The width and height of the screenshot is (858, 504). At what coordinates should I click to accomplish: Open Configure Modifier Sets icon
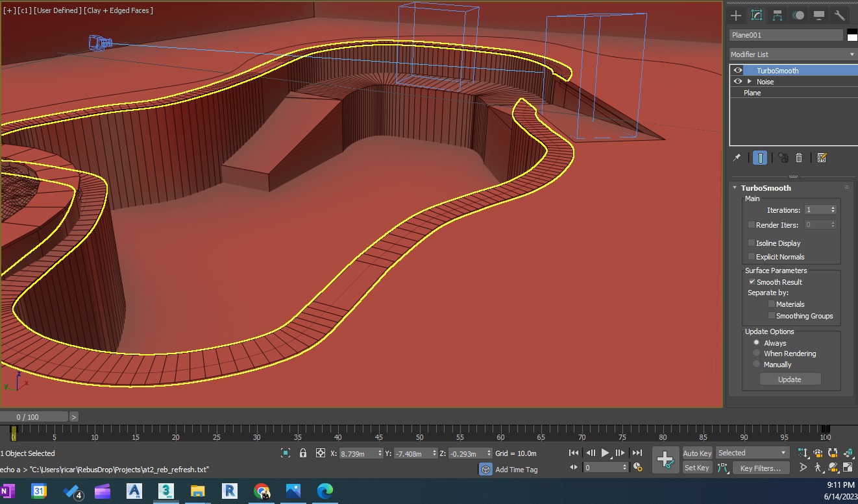pyautogui.click(x=822, y=158)
